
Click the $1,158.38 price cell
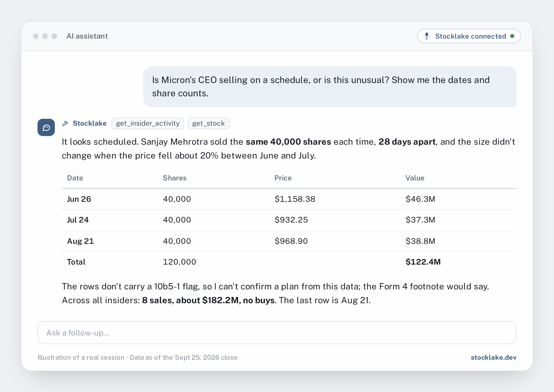(295, 199)
